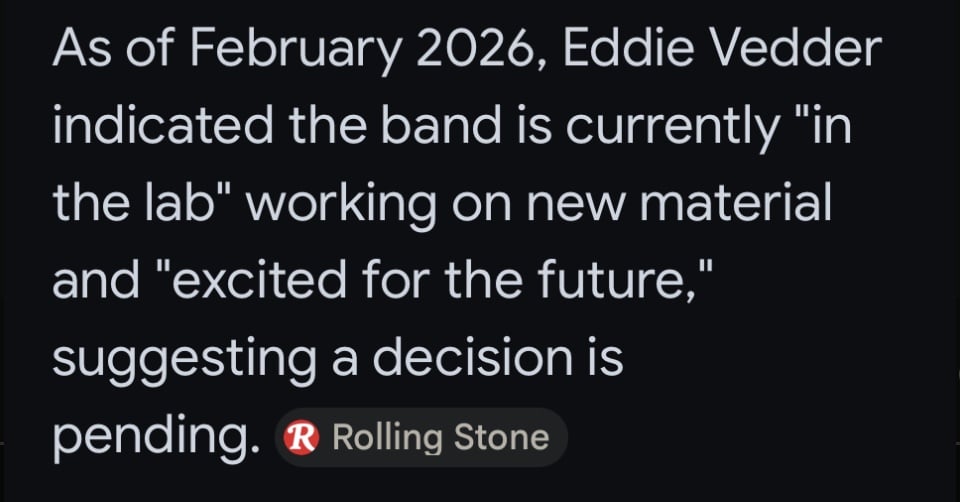Click the opening words "As of"
The width and height of the screenshot is (960, 502).
[x=114, y=48]
